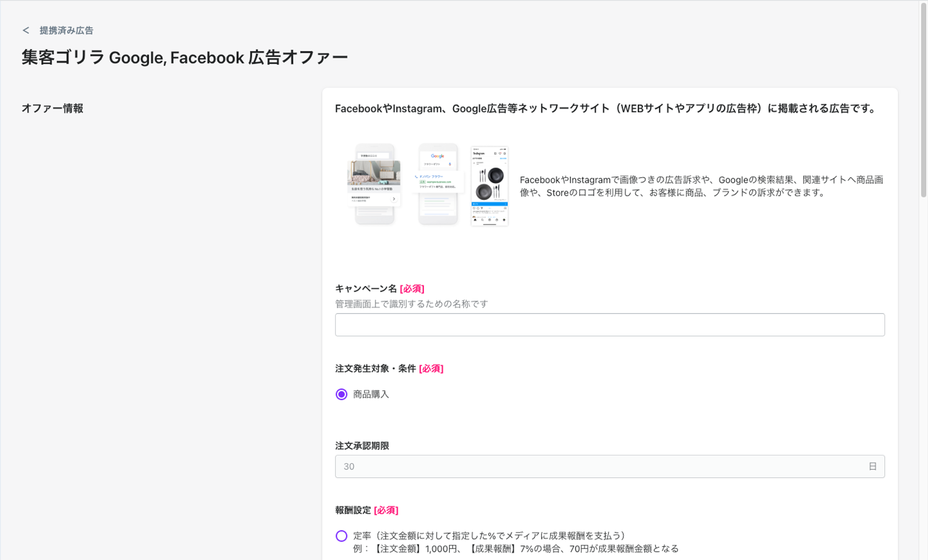Click the Instagram ad preview screenshot
The height and width of the screenshot is (560, 928).
490,186
